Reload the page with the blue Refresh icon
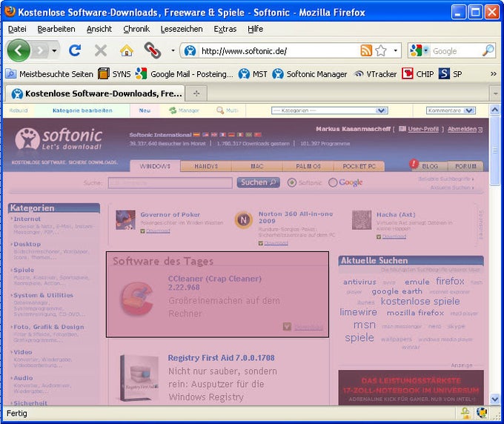This screenshot has height=424, width=504. tap(75, 50)
